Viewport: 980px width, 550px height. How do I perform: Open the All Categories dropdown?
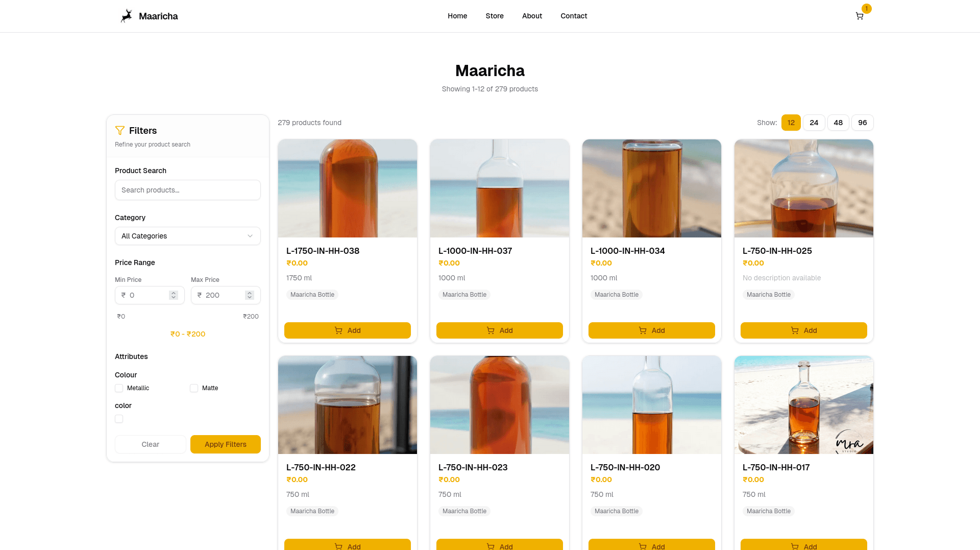[x=187, y=236]
